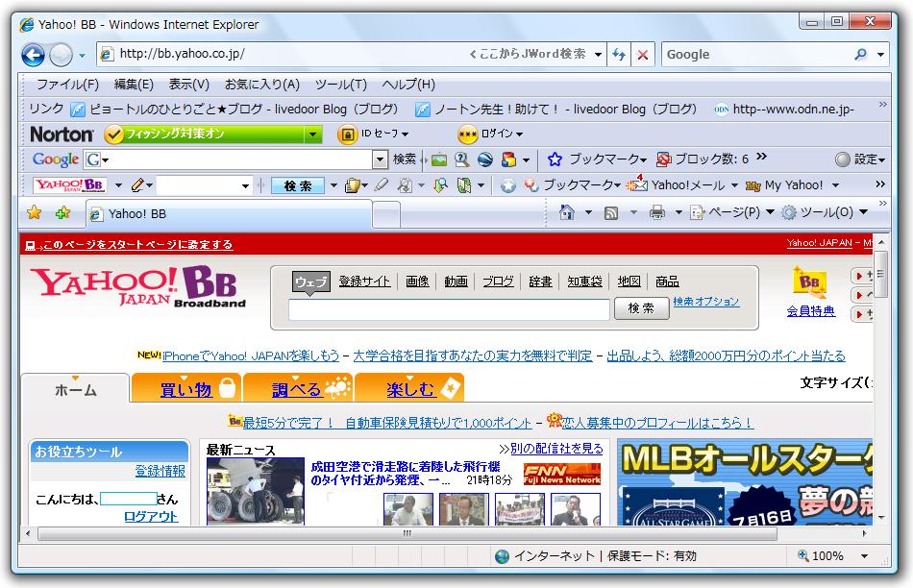Click Google toolbar image search icon

[x=439, y=159]
